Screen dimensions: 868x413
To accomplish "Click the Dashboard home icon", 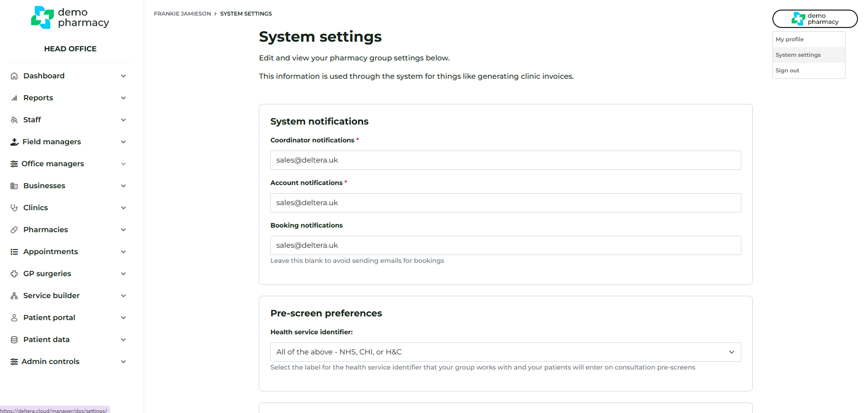I will 14,76.
